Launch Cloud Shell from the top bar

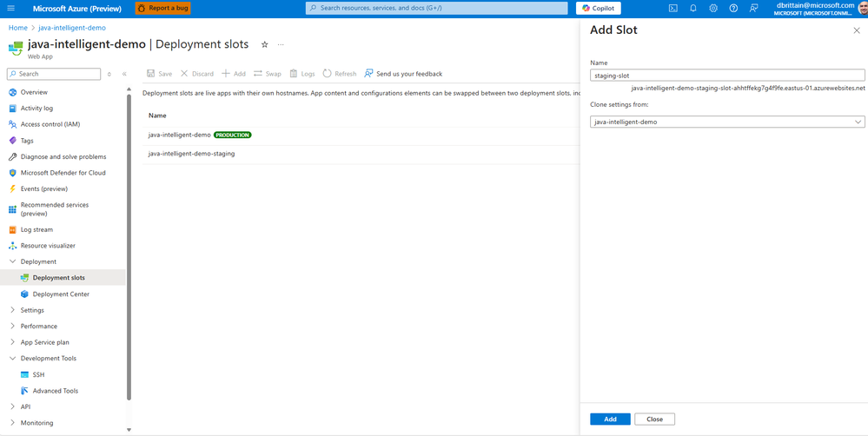coord(673,9)
